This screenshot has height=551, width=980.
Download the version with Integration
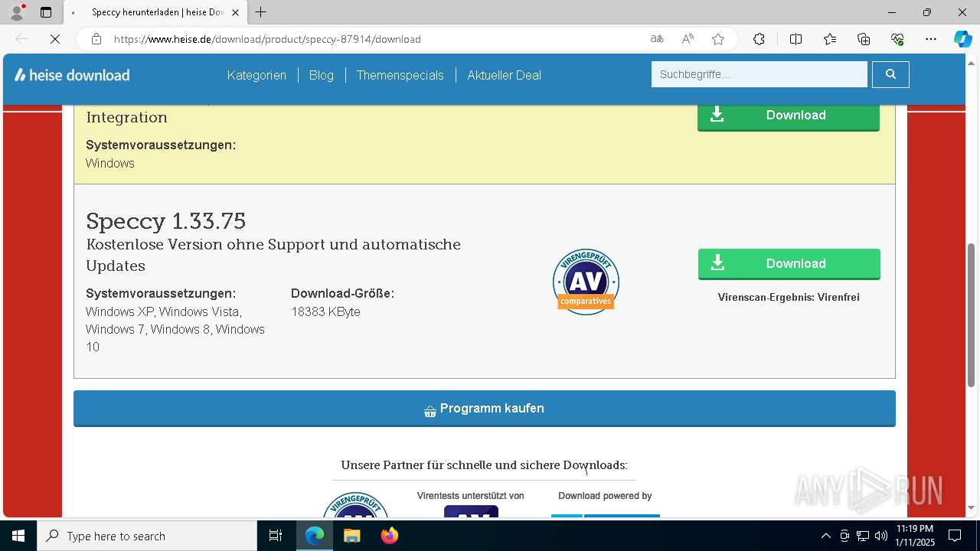(x=788, y=116)
